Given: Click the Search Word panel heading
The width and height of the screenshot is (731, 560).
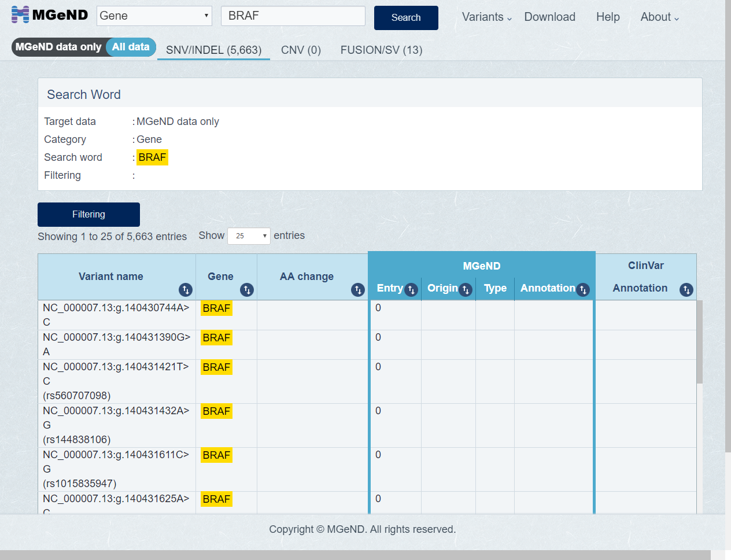Looking at the screenshot, I should [84, 95].
